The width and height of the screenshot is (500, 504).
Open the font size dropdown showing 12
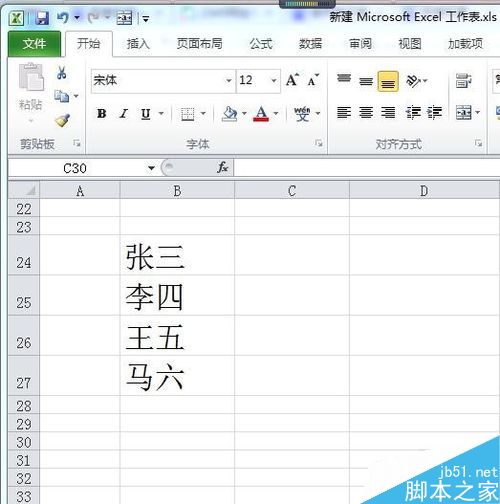click(x=274, y=80)
